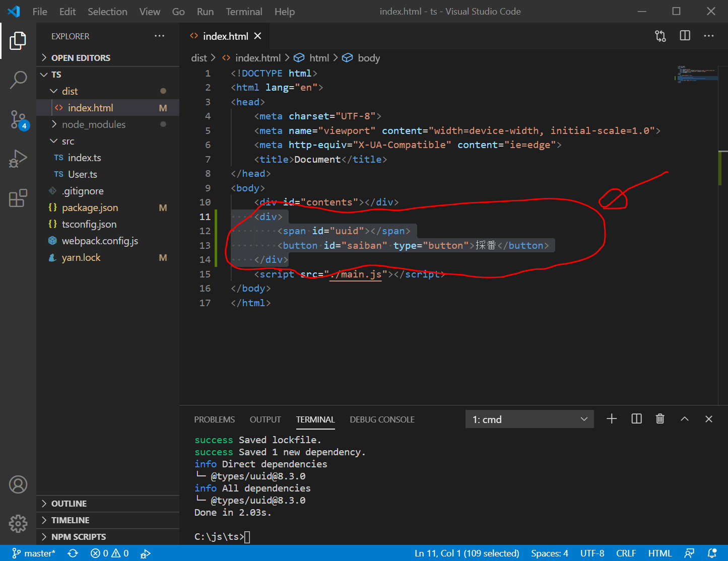Synchronize changes icon in status bar
This screenshot has width=728, height=561.
[73, 553]
